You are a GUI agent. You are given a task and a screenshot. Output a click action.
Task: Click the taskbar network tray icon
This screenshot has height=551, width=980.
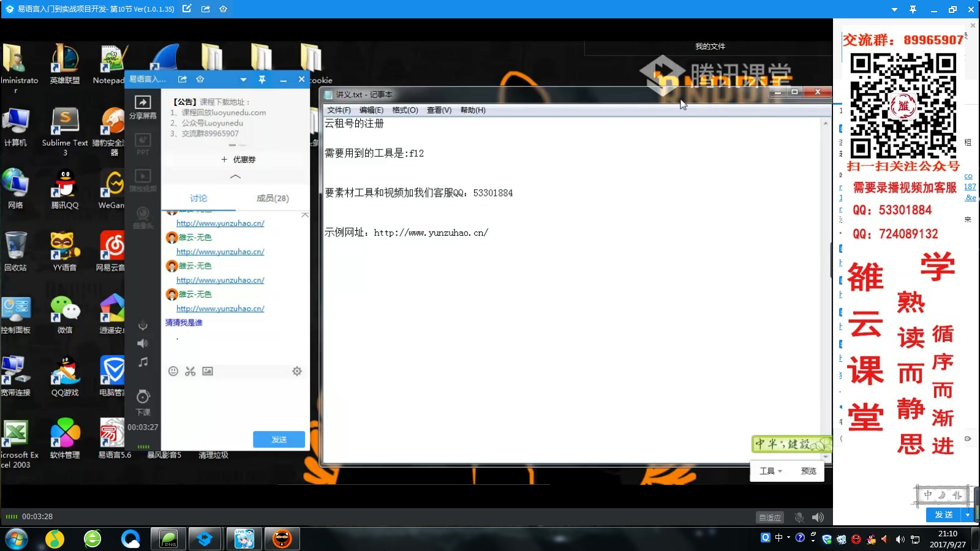915,539
